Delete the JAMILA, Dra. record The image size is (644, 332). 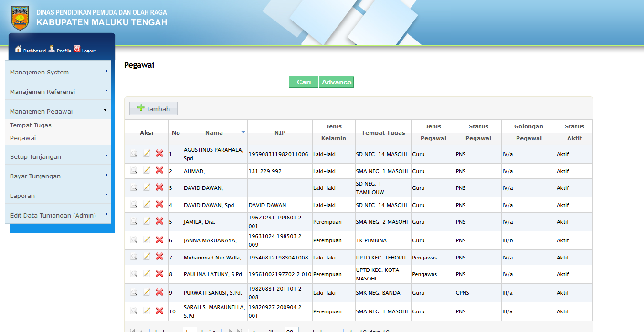pyautogui.click(x=159, y=221)
